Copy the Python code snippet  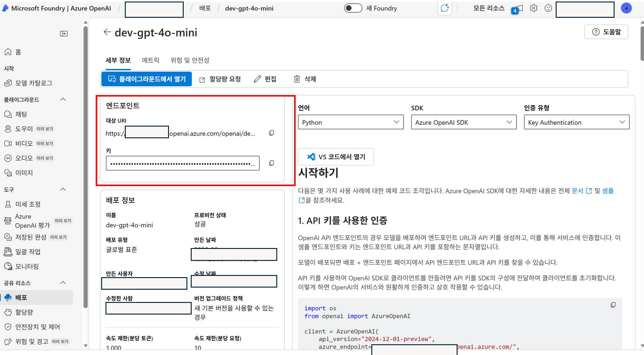point(613,305)
